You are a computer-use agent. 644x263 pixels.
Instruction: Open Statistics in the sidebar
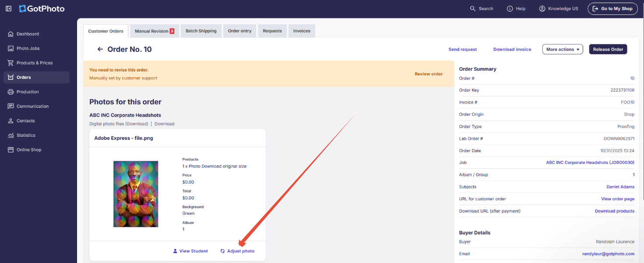point(27,135)
